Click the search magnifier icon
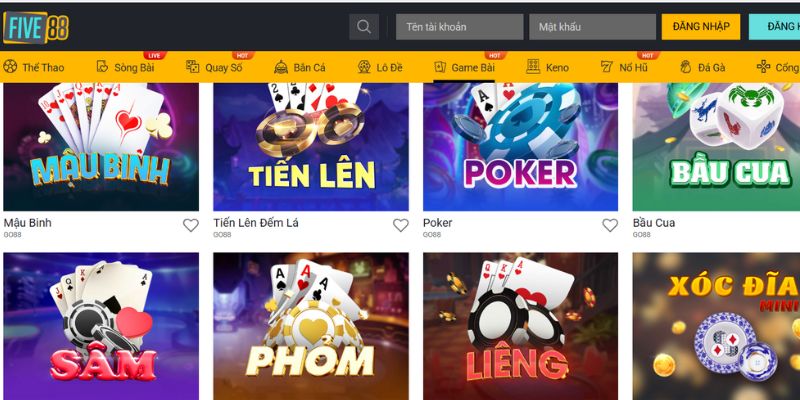 coord(364,27)
